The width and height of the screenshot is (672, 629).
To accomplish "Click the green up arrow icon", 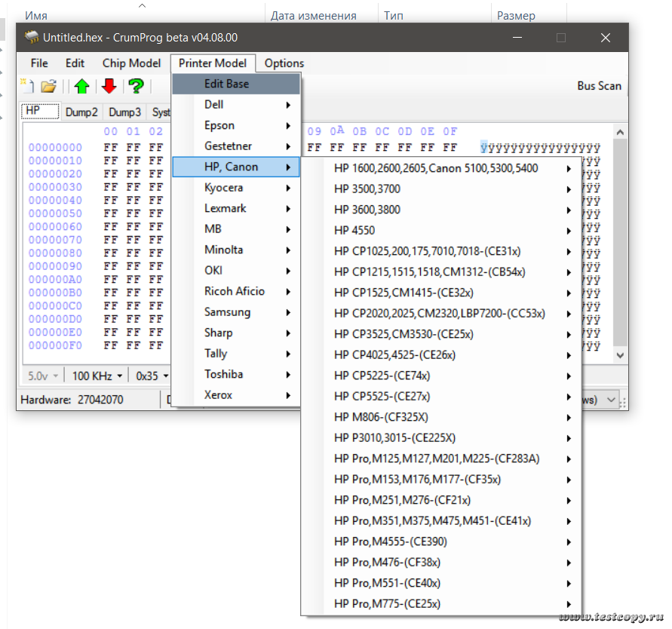I will [81, 86].
